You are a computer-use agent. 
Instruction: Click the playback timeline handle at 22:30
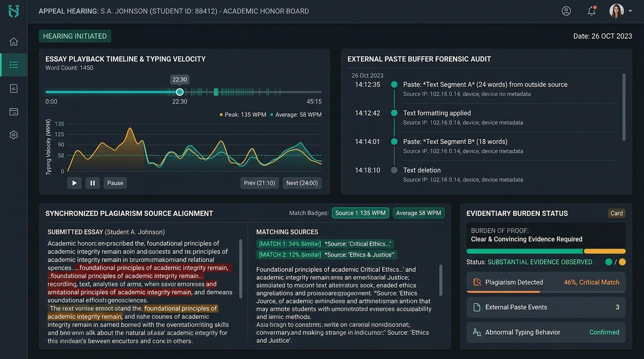pos(180,92)
